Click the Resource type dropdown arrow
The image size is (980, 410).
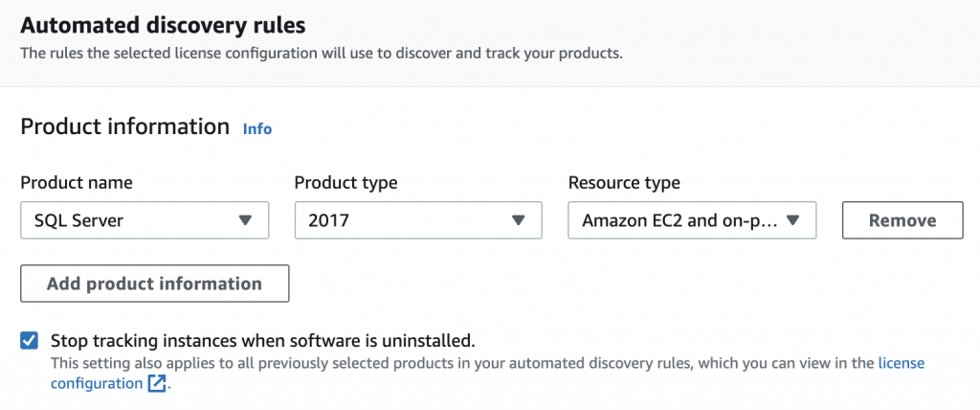tap(792, 220)
